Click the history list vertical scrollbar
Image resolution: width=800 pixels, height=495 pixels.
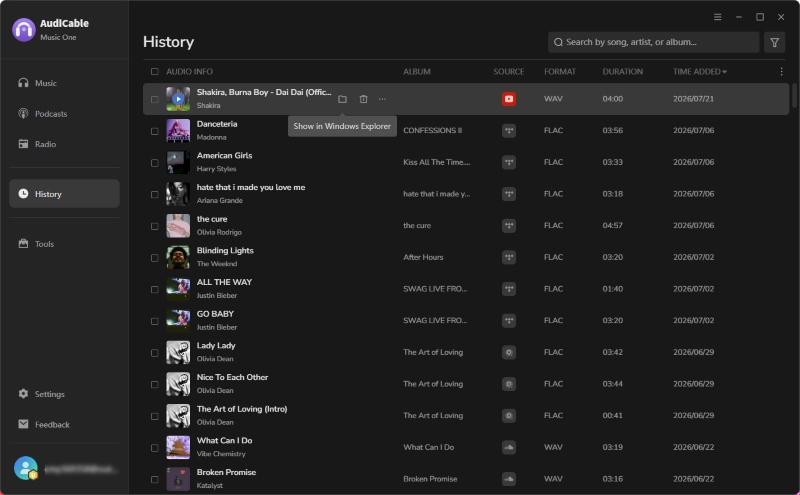point(794,95)
